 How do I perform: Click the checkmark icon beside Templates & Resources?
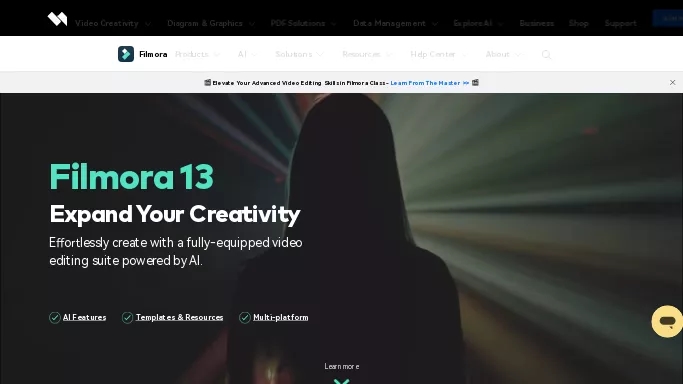pos(127,317)
